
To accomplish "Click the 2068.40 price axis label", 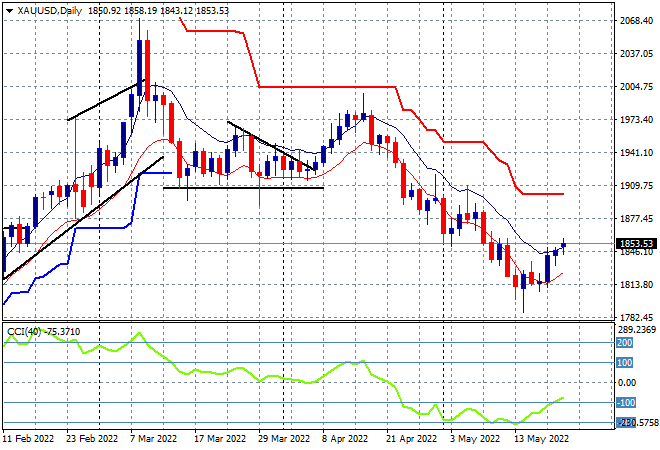I will [x=636, y=21].
